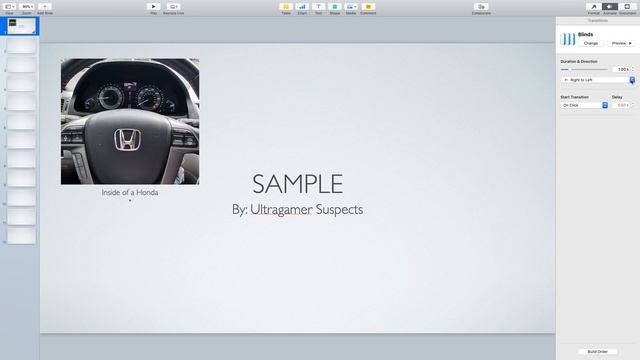This screenshot has height=360, width=640.
Task: Start the slideshow with the Play button
Action: [x=153, y=7]
